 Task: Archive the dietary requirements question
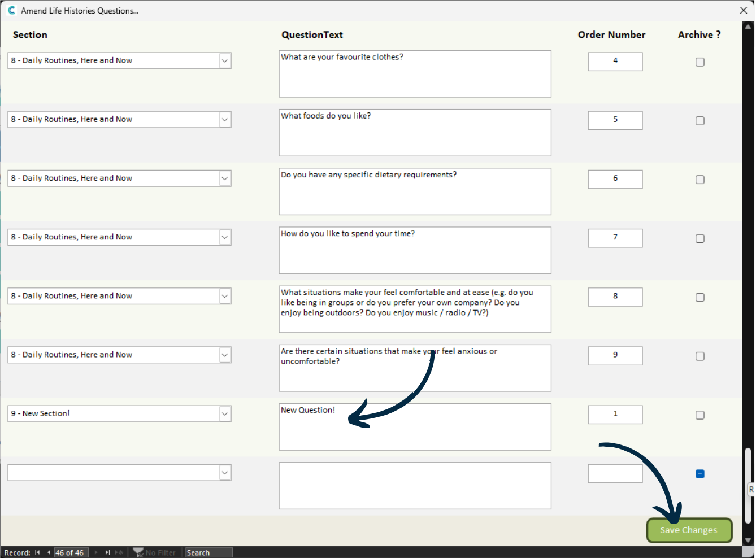tap(699, 180)
